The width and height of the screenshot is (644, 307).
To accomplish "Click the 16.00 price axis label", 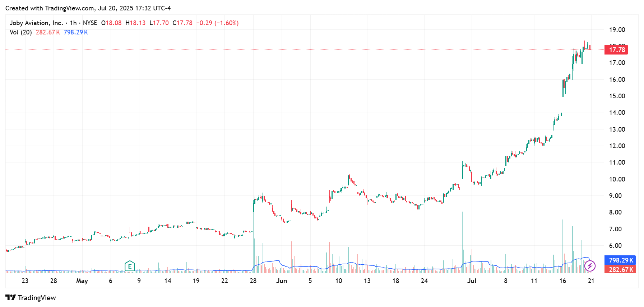I will coord(617,80).
